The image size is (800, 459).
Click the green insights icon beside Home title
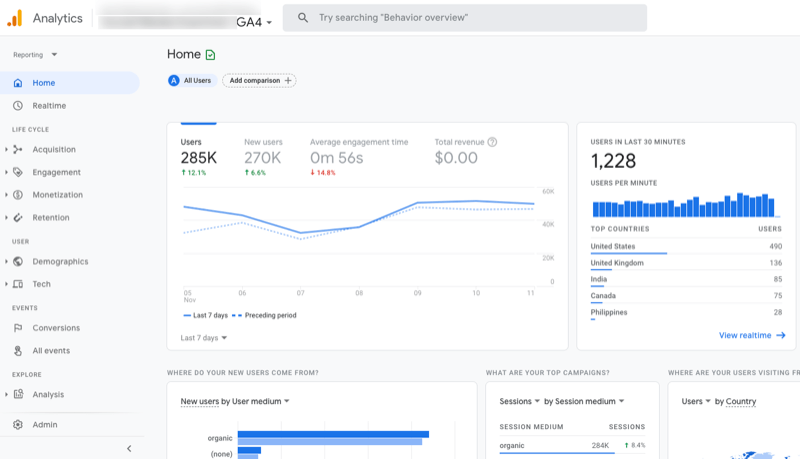coord(210,55)
